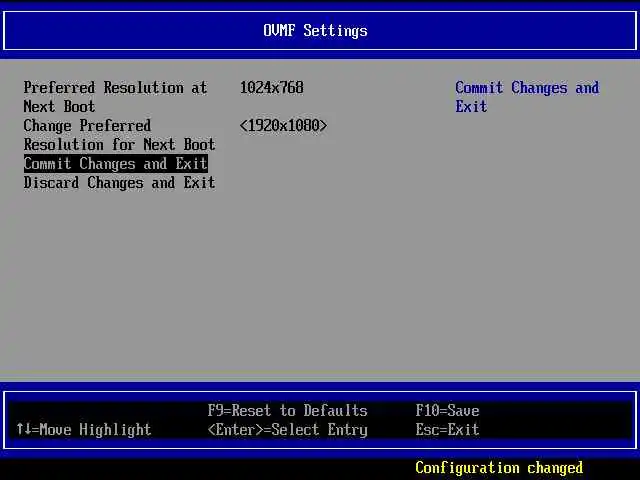Click the OVMF Settings title
The width and height of the screenshot is (640, 480).
(x=315, y=31)
